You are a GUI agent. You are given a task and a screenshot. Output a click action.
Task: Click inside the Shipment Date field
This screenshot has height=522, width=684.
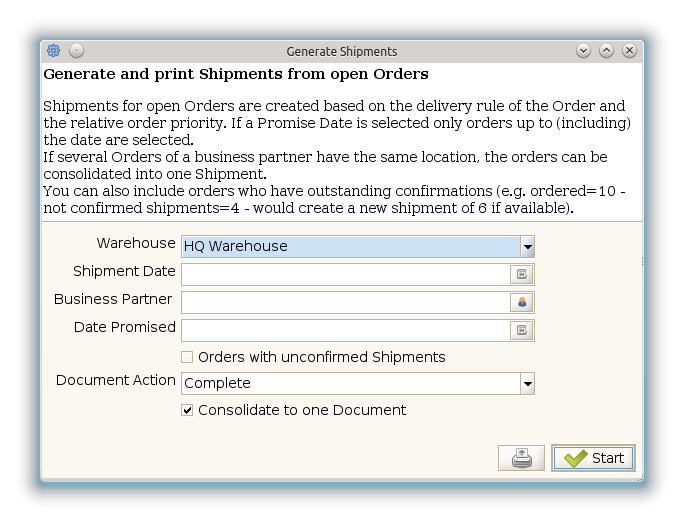coord(345,274)
